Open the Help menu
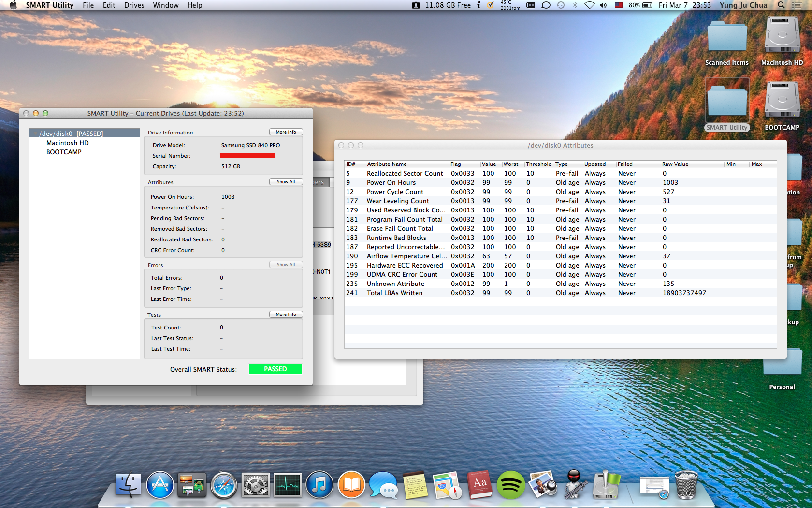 coord(195,5)
